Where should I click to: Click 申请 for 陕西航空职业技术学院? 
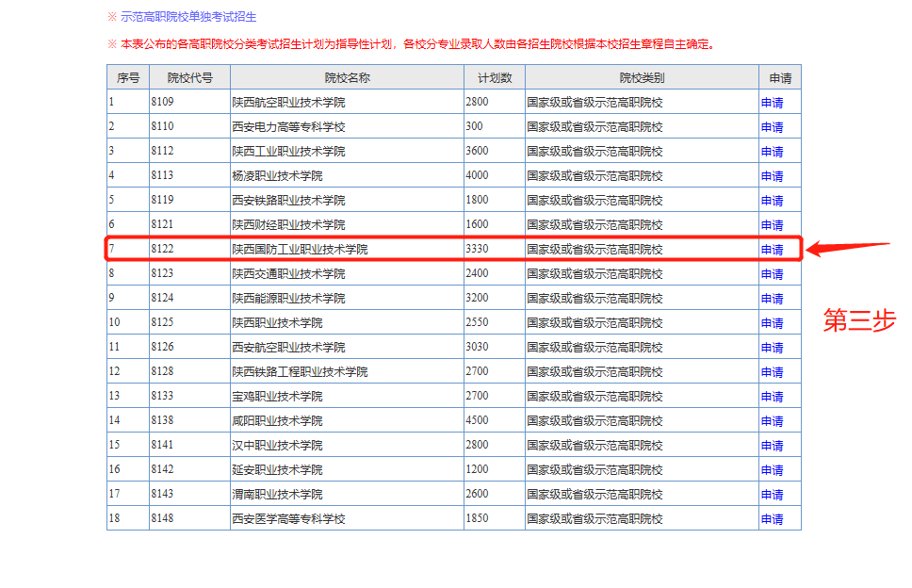pos(772,103)
